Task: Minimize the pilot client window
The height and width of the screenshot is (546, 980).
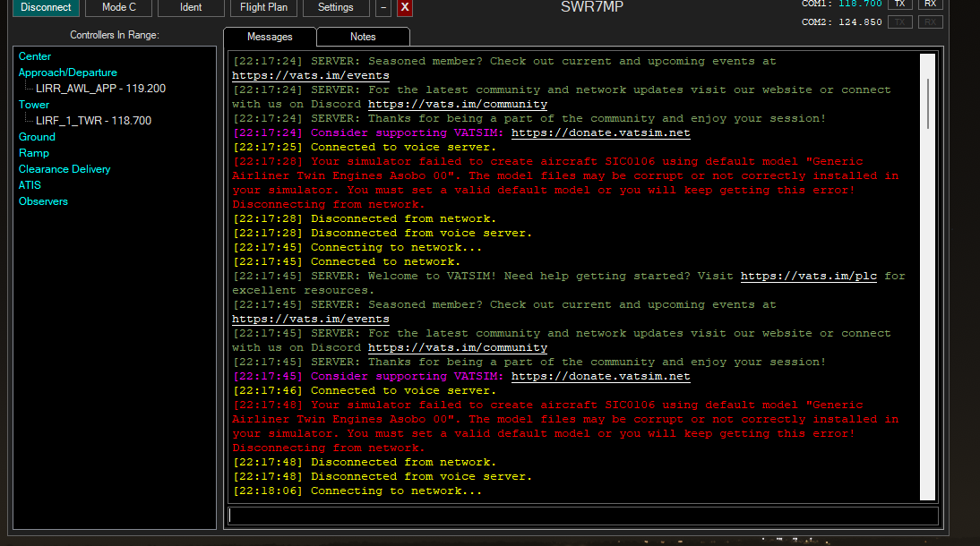Action: click(383, 7)
